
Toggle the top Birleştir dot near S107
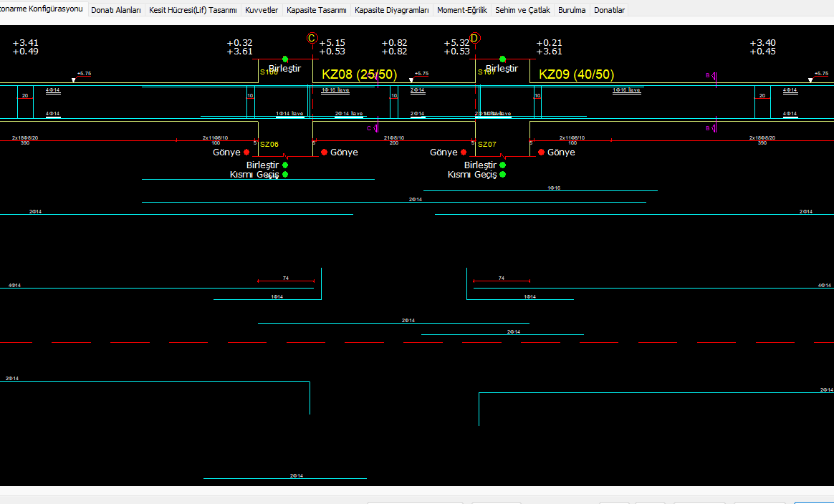coord(502,59)
